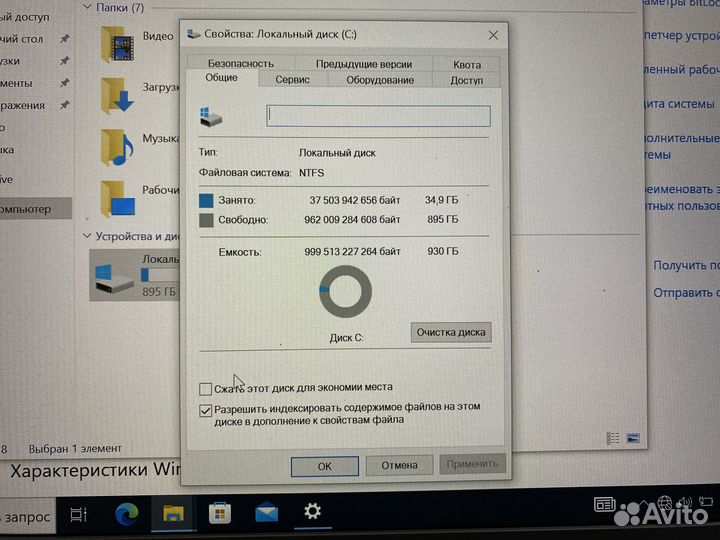The width and height of the screenshot is (720, 540).
Task: Click the Локальный диск type value
Action: pyautogui.click(x=337, y=153)
